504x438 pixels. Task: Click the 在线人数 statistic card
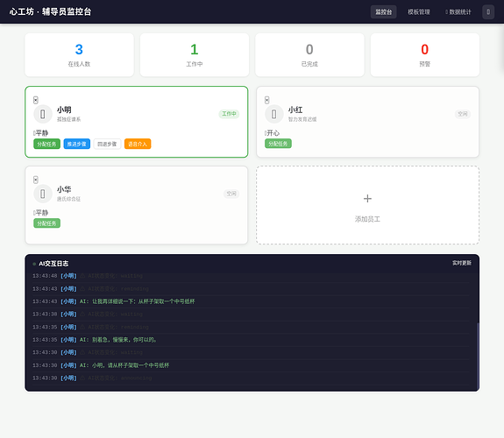pos(79,55)
